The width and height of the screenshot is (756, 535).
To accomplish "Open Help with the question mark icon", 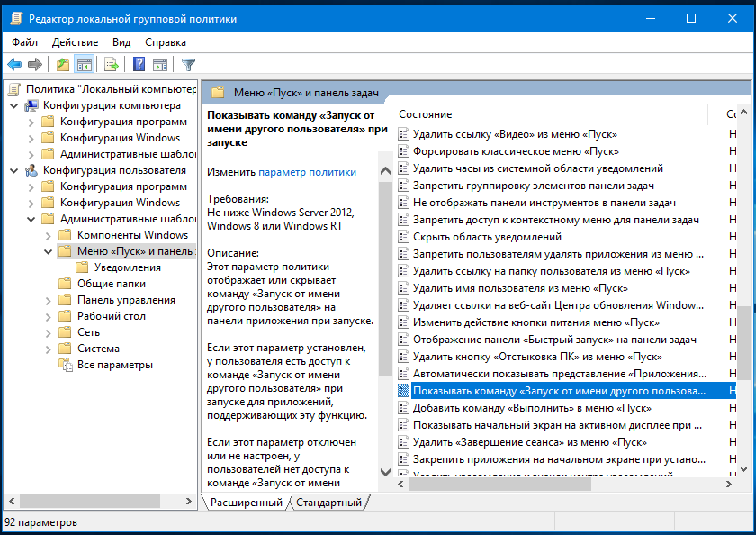I will pyautogui.click(x=139, y=65).
